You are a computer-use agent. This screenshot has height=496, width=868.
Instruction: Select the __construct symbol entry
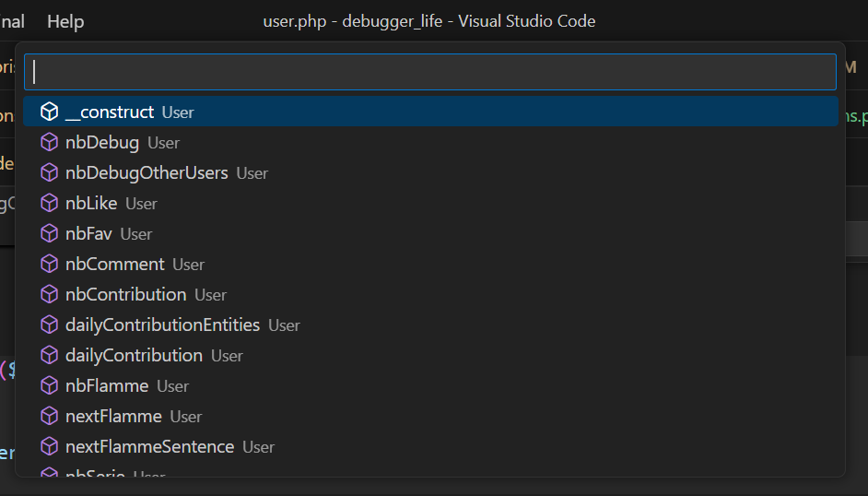tap(430, 112)
